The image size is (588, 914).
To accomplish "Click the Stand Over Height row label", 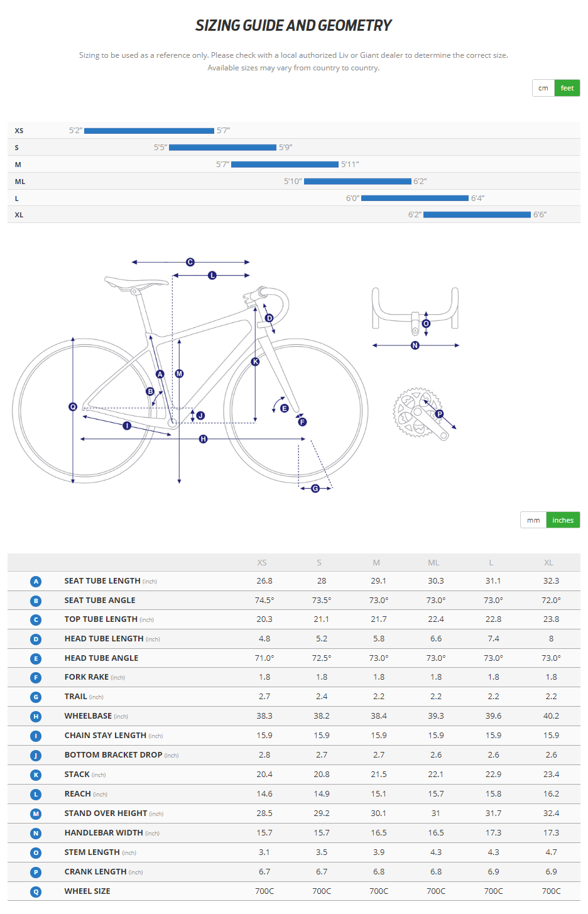I will click(x=106, y=813).
